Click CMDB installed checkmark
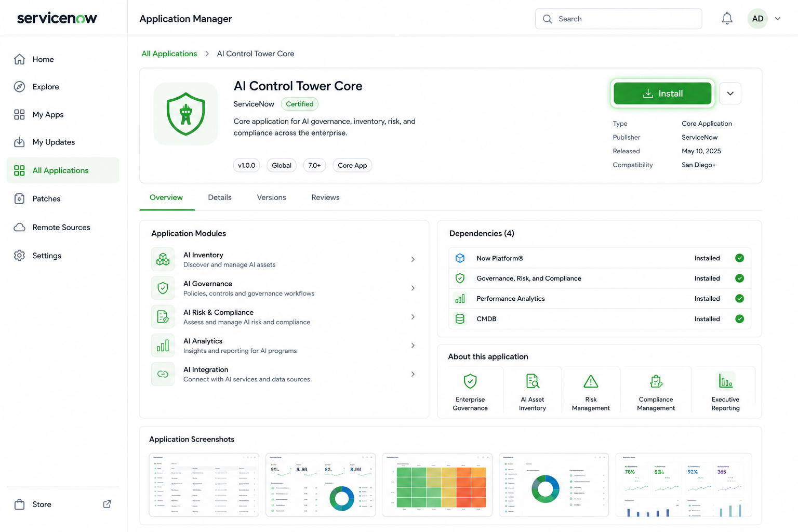798x532 pixels. click(x=739, y=319)
